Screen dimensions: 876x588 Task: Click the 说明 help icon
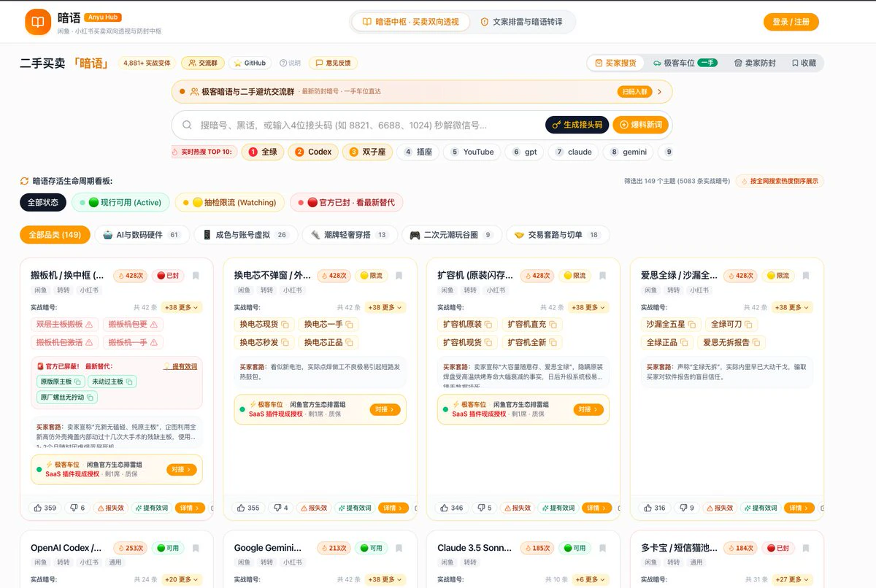[x=290, y=63]
